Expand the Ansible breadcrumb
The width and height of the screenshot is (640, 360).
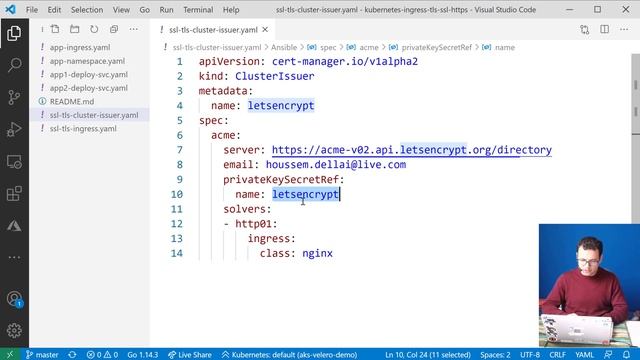point(284,47)
